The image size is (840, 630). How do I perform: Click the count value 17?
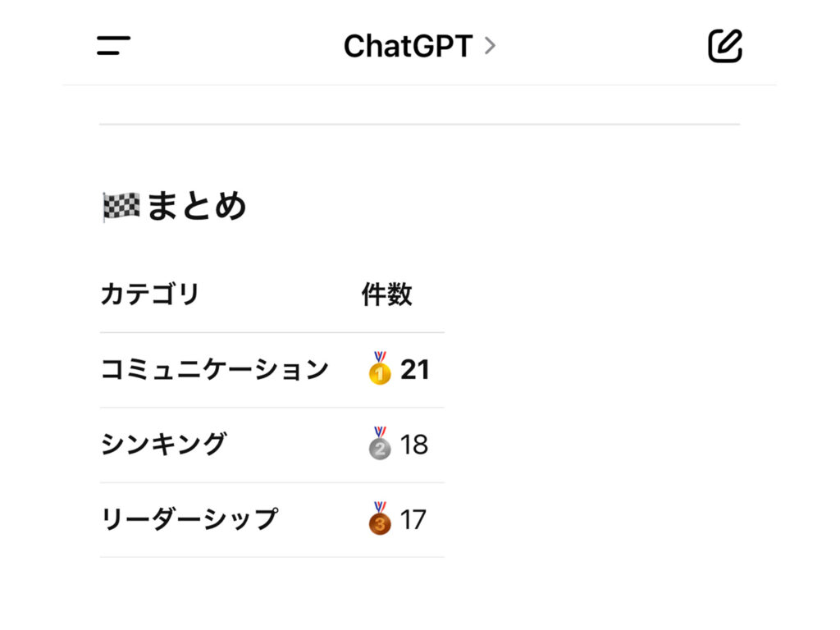pos(413,519)
